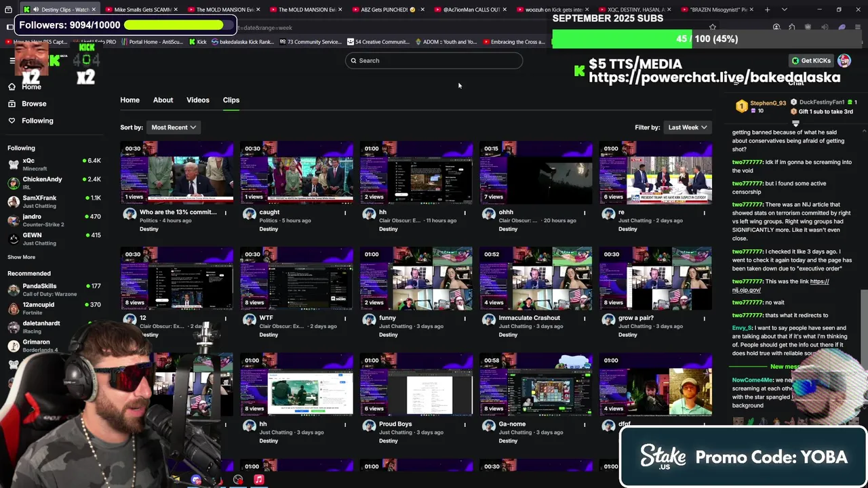
Task: Click 'Politics' category under 'caught' clip
Action: pos(269,220)
